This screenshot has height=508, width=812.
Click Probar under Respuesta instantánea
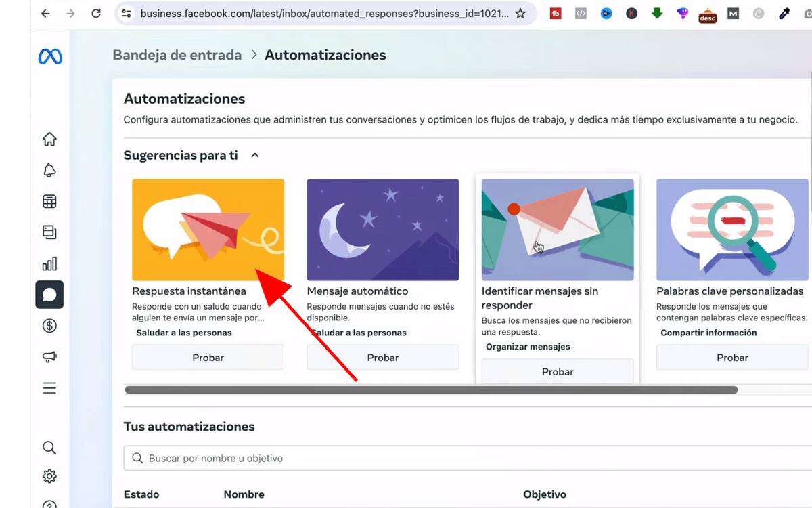pyautogui.click(x=208, y=357)
